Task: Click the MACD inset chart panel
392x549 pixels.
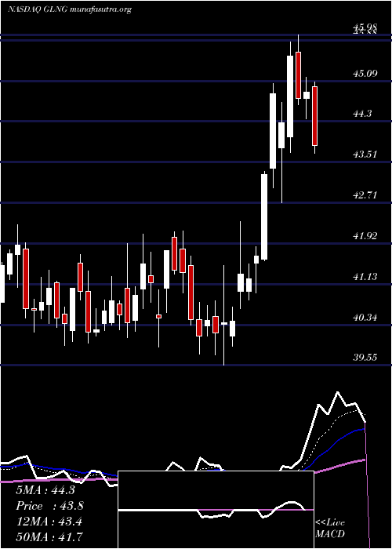Action: pos(216,510)
